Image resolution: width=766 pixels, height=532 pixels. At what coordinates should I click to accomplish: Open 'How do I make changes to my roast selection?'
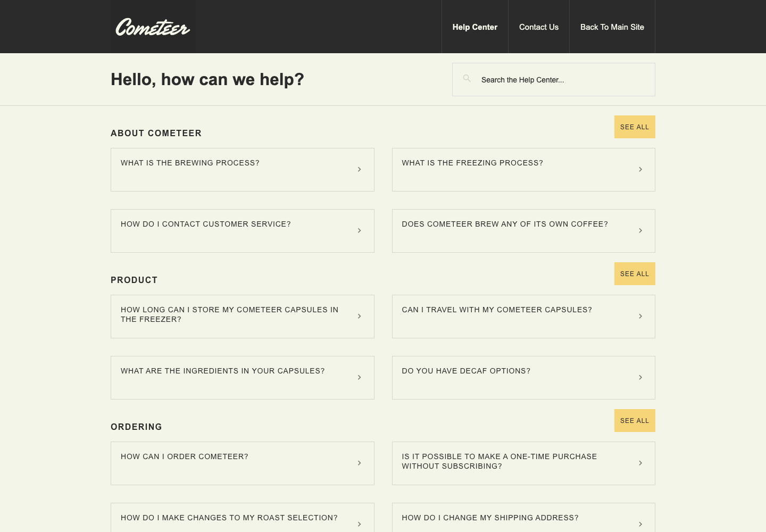point(243,518)
